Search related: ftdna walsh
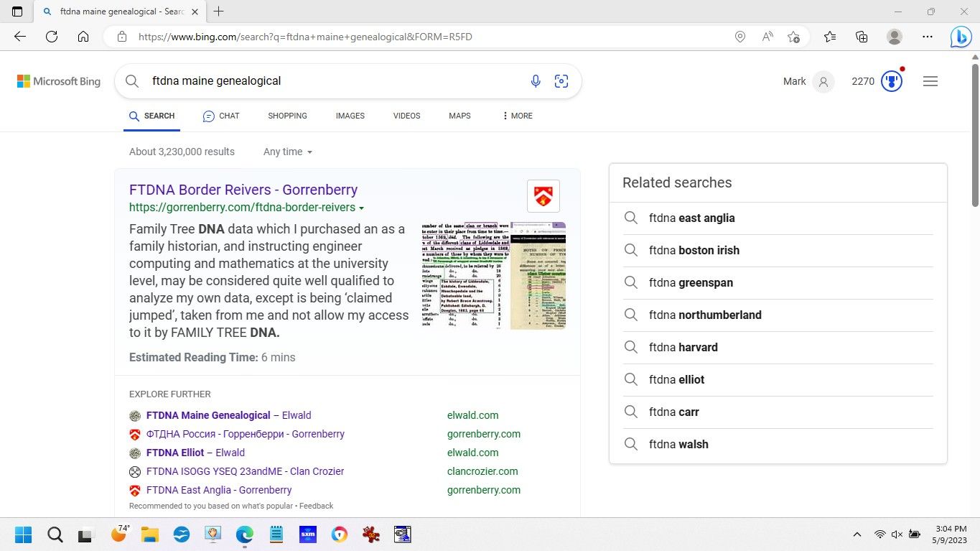 (x=778, y=444)
